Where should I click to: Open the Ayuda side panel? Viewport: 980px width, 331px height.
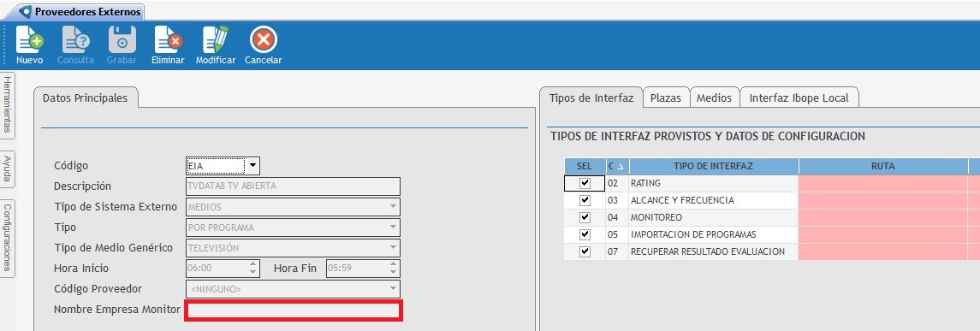[8, 168]
